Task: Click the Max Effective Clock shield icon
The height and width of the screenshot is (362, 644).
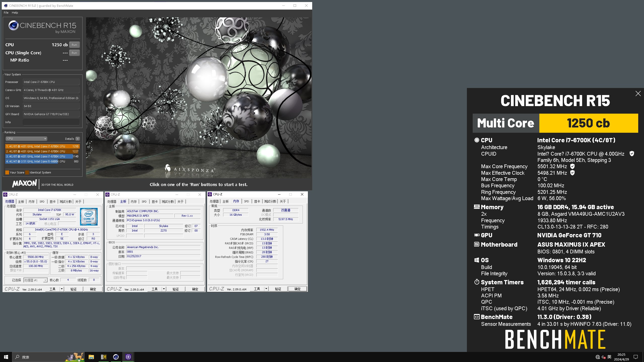Action: coord(572,173)
